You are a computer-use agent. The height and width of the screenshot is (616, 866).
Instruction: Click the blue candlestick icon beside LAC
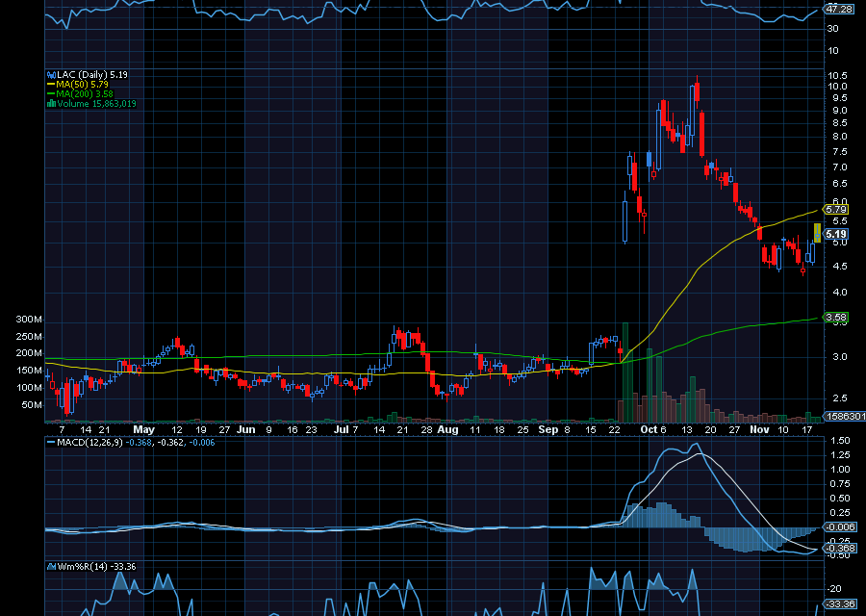[52, 73]
